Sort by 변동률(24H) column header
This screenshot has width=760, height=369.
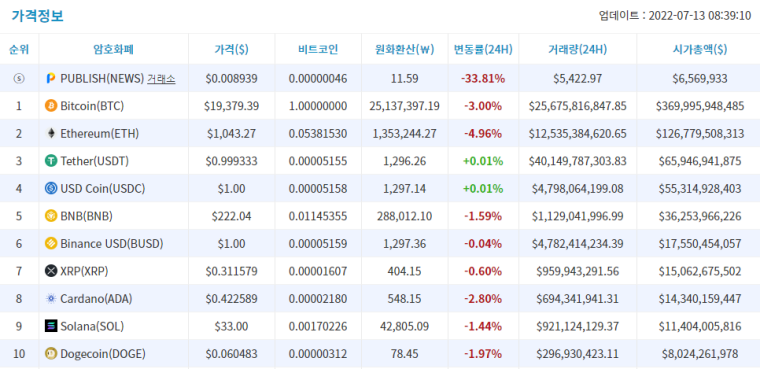pos(483,49)
